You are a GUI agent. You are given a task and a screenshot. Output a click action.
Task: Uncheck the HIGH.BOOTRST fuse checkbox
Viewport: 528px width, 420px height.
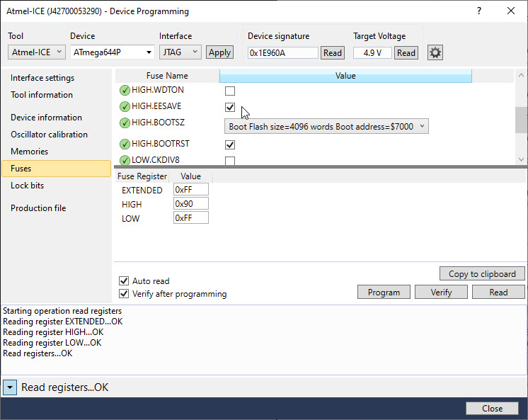(230, 145)
